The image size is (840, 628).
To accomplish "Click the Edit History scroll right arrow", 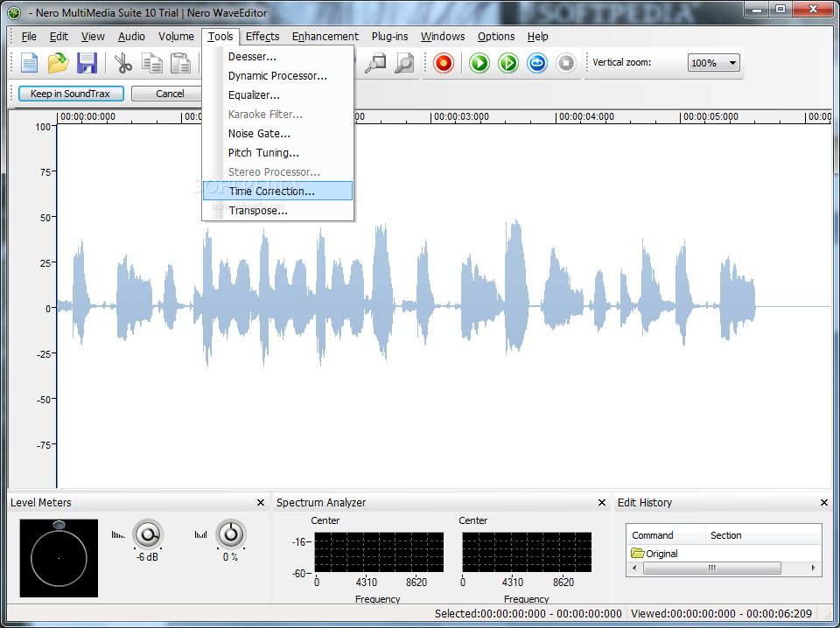I will tap(813, 568).
